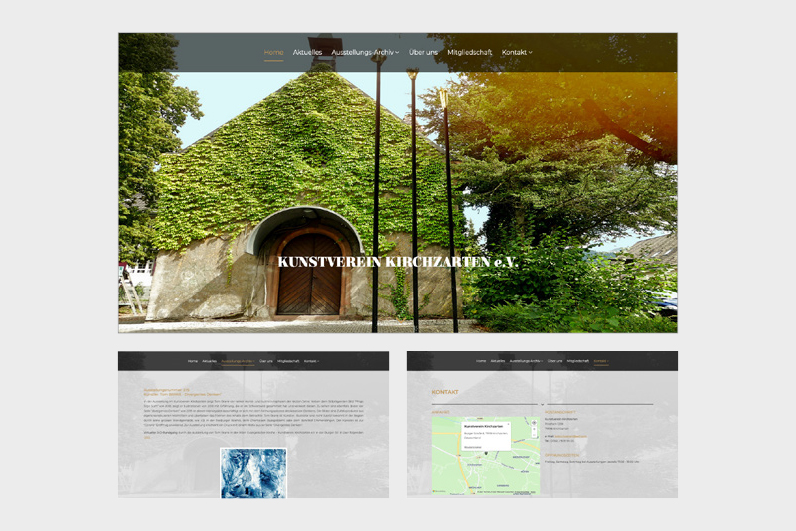Click Aktuelles in the exhibition page navigation
This screenshot has height=531, width=796.
point(209,361)
